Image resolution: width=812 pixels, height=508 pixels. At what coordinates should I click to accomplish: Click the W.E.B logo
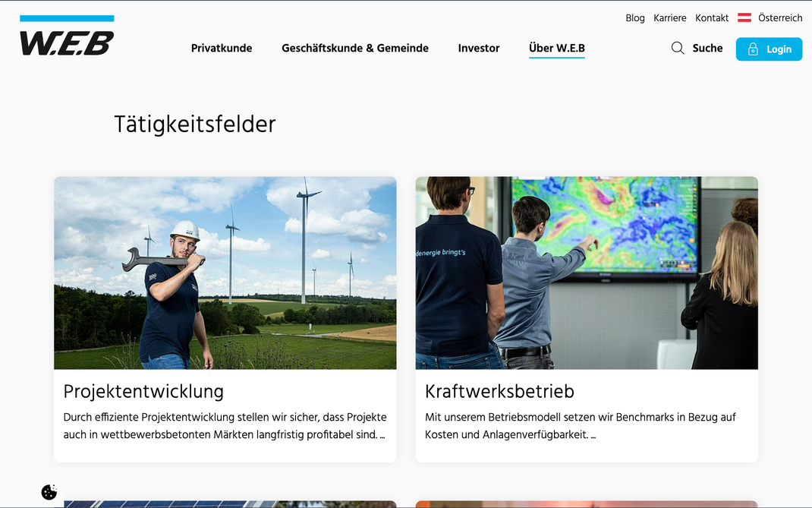click(67, 35)
